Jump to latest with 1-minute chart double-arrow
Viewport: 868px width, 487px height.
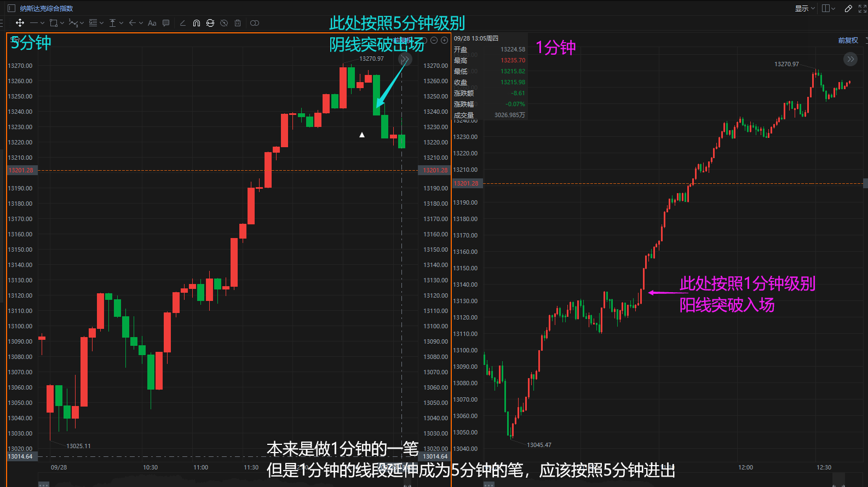point(850,59)
